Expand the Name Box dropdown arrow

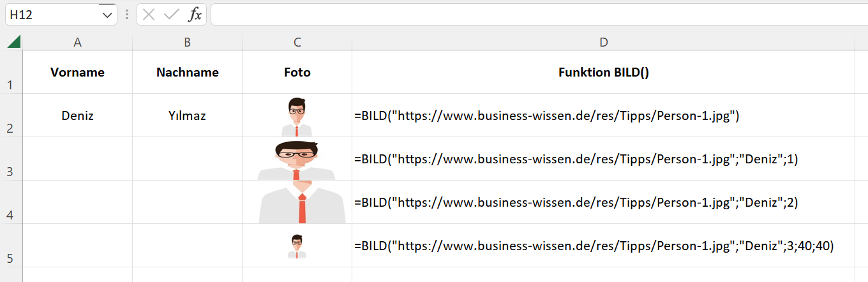(x=107, y=15)
